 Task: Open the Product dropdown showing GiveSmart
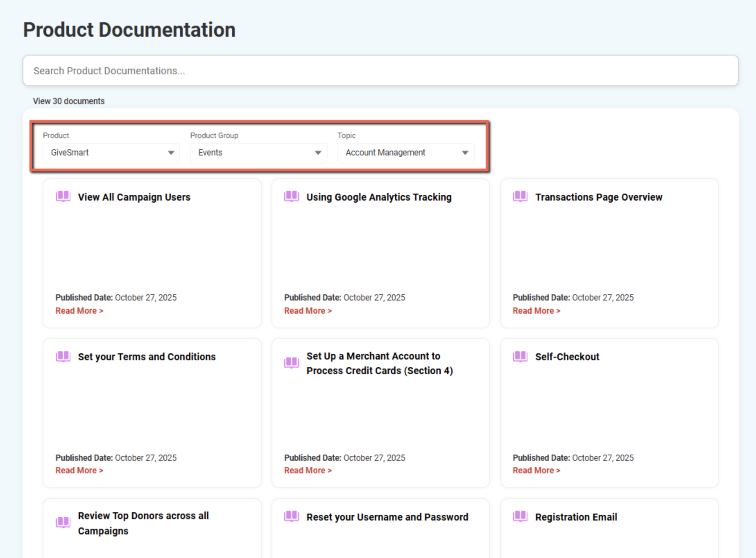click(x=111, y=153)
